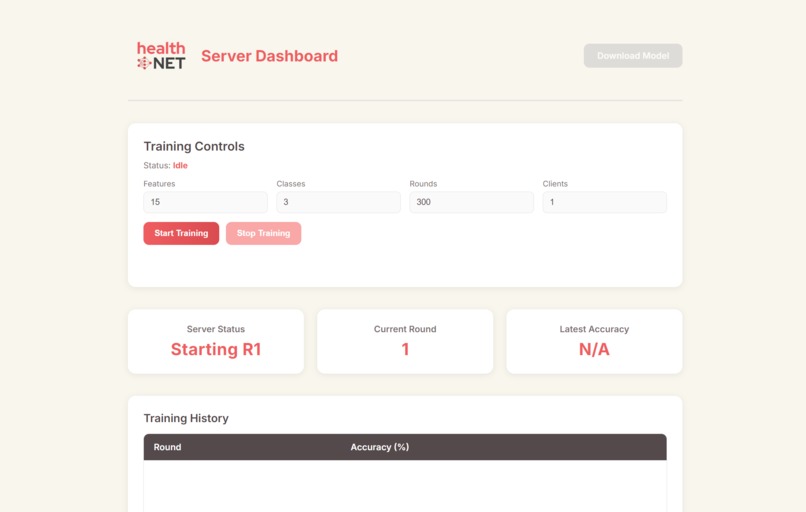
Task: Focus the Features input field
Action: point(205,202)
